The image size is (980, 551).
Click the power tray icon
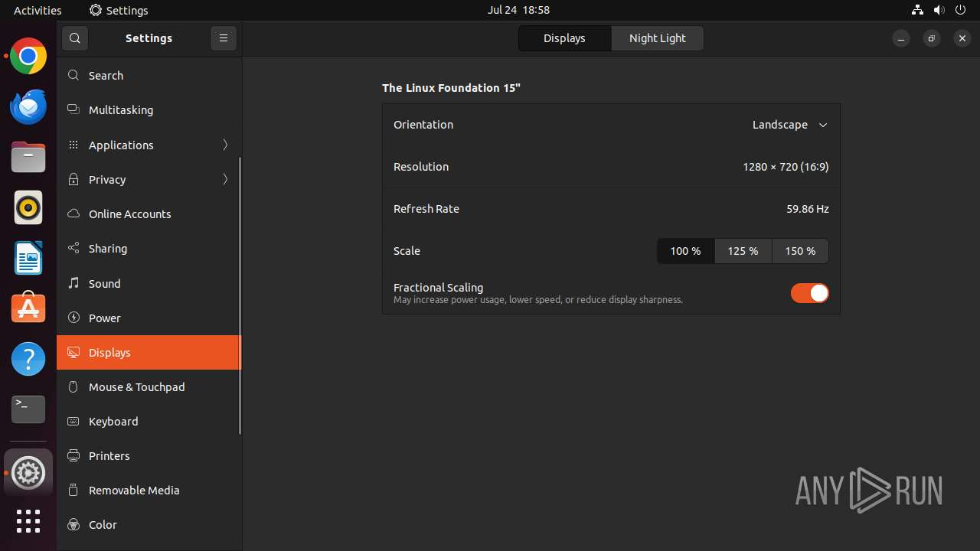961,10
